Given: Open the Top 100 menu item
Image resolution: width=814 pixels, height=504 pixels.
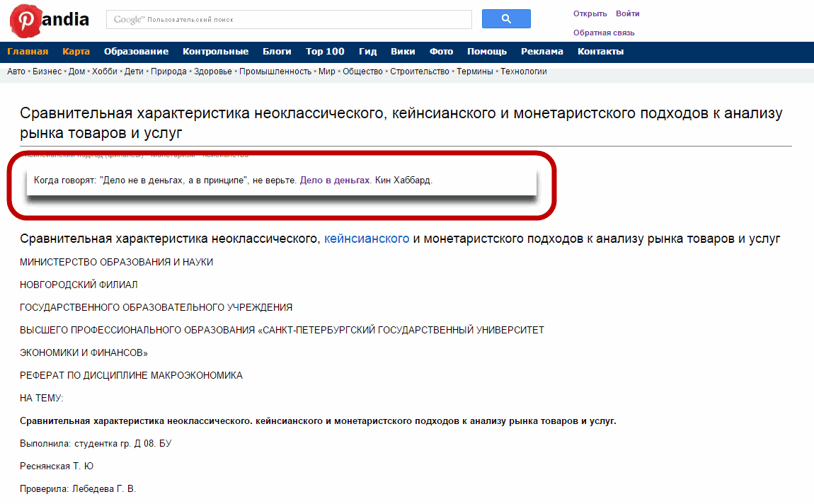Looking at the screenshot, I should pos(325,52).
